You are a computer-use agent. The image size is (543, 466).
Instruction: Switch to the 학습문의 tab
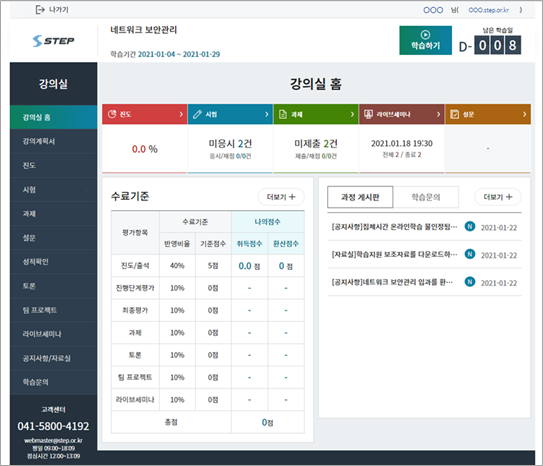tap(426, 197)
